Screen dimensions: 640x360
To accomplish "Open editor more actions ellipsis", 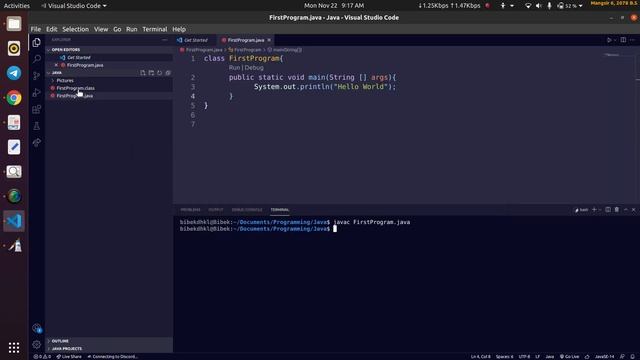I will click(x=632, y=40).
